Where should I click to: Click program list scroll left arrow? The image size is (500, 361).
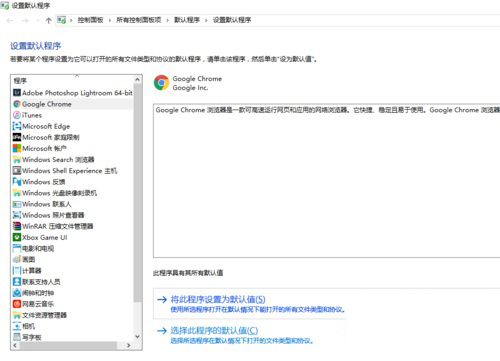[x=15, y=345]
